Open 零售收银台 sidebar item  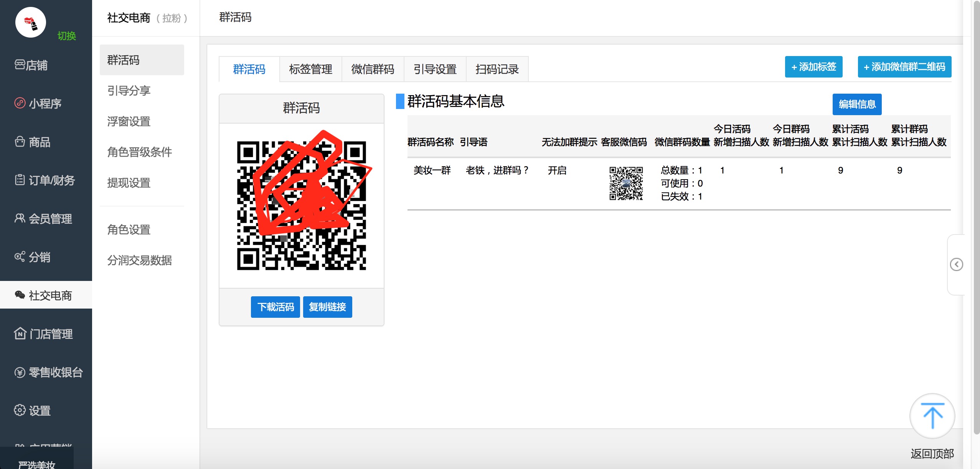pos(48,372)
